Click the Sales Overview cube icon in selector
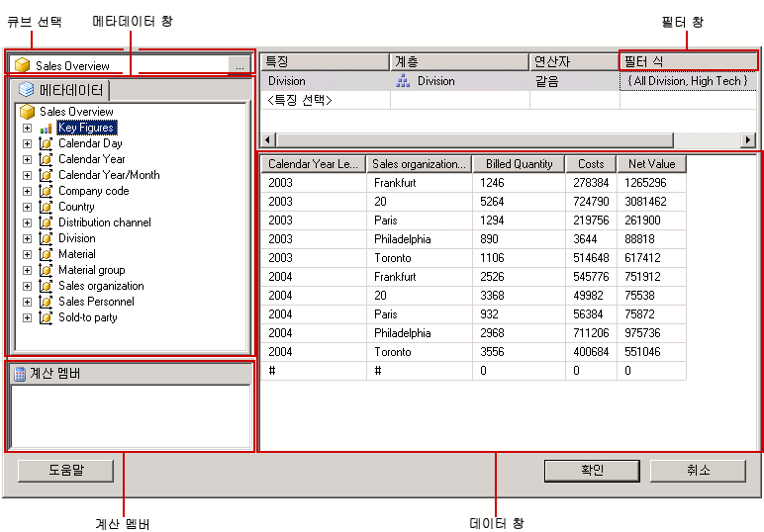 (x=23, y=65)
